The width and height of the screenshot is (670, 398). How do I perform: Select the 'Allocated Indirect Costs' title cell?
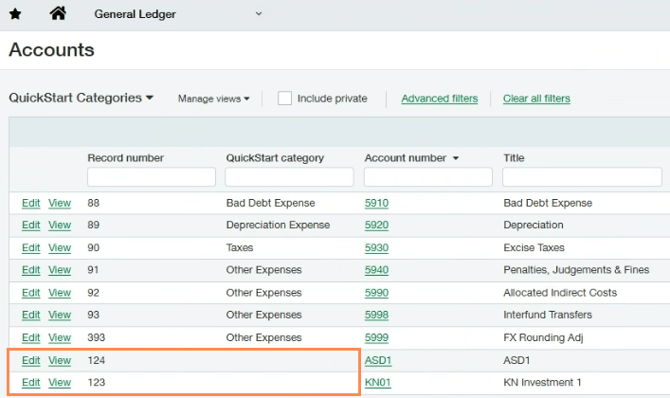[560, 293]
